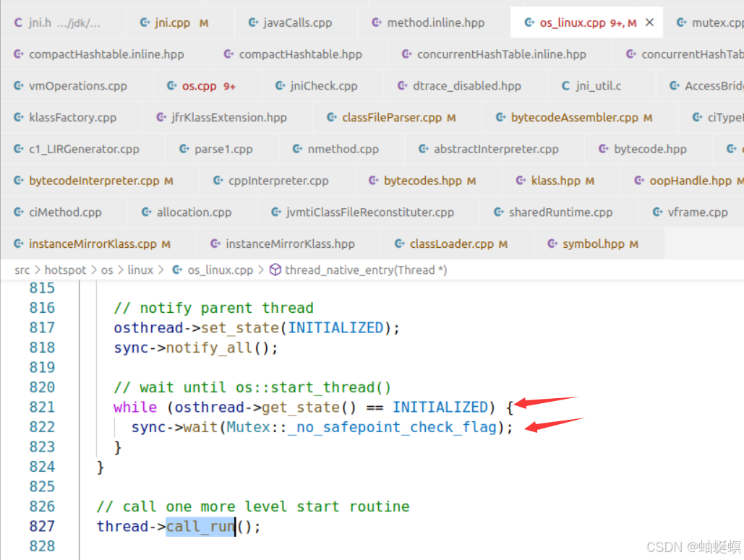Click the thread_native_entry symbol icon in breadcrumb
Image resolution: width=744 pixels, height=560 pixels.
(x=275, y=270)
